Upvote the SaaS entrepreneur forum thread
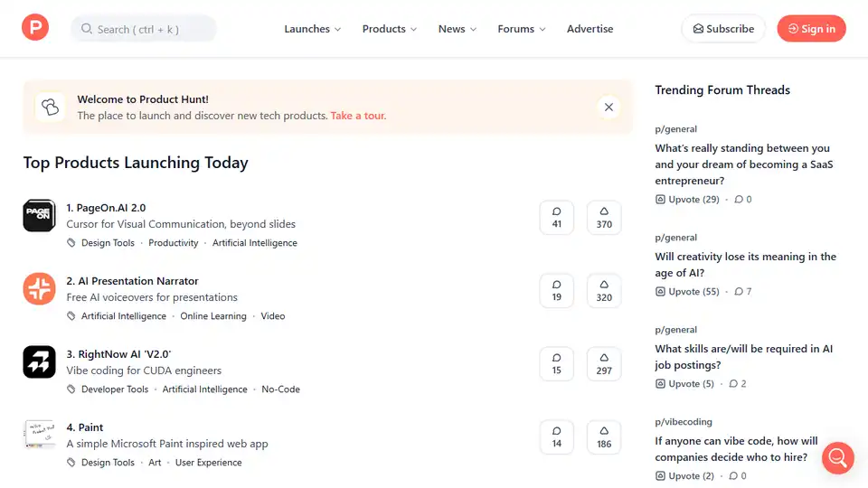This screenshot has width=868, height=488. [x=687, y=200]
